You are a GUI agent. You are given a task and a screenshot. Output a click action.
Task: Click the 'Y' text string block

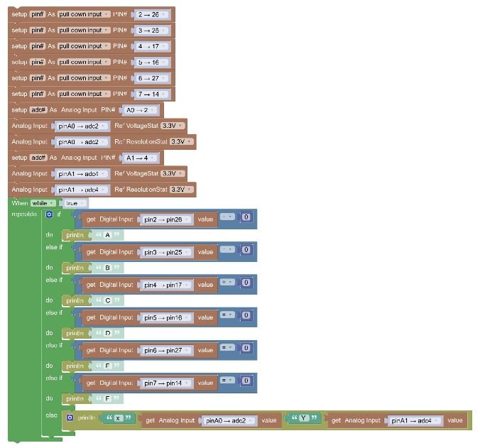303,417
